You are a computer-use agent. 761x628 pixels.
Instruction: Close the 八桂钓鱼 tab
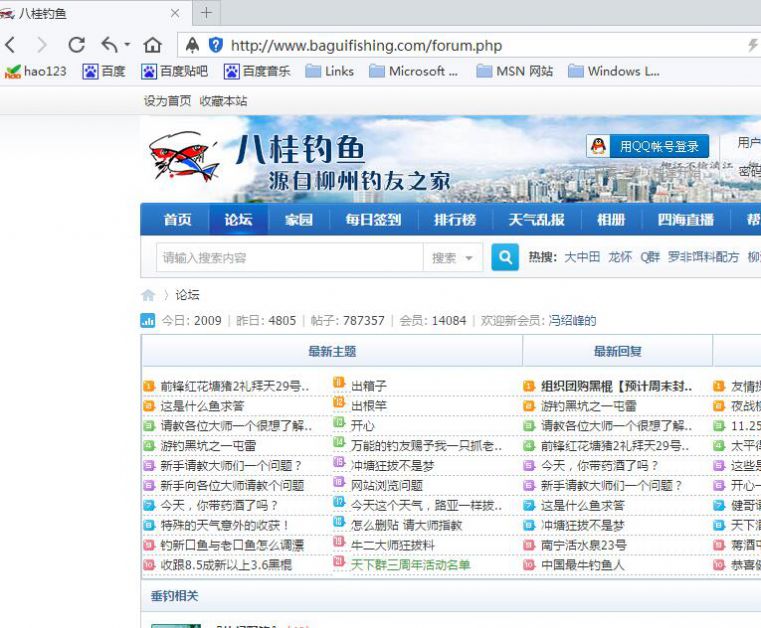tap(175, 13)
